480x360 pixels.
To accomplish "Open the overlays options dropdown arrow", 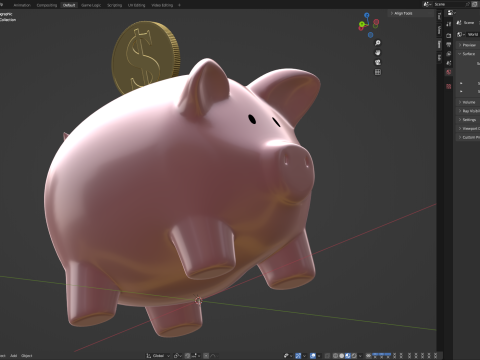I will pyautogui.click(x=319, y=356).
